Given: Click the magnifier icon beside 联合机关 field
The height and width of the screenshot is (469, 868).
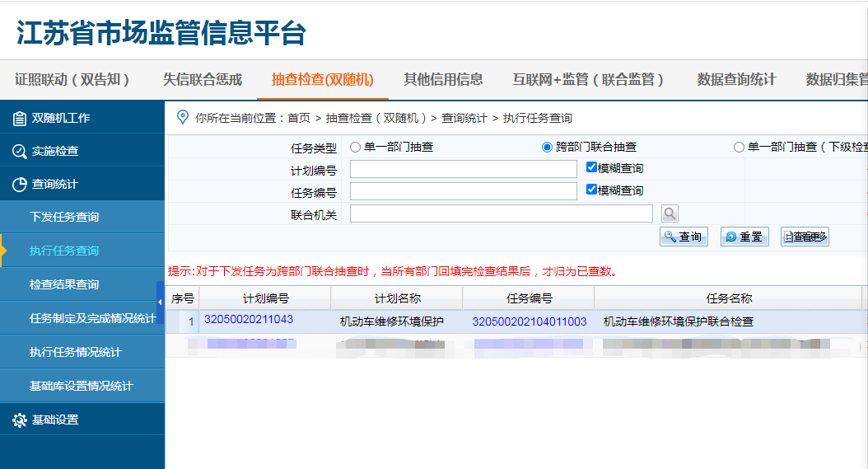Looking at the screenshot, I should pyautogui.click(x=670, y=214).
